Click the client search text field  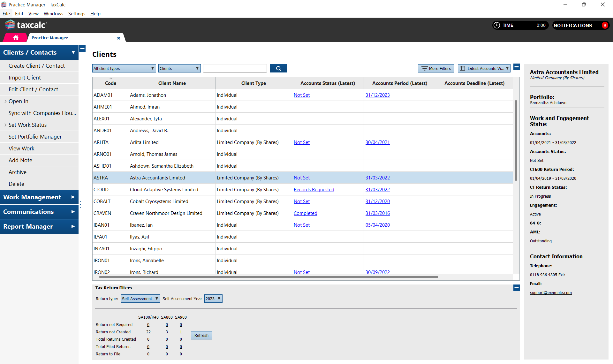(235, 68)
